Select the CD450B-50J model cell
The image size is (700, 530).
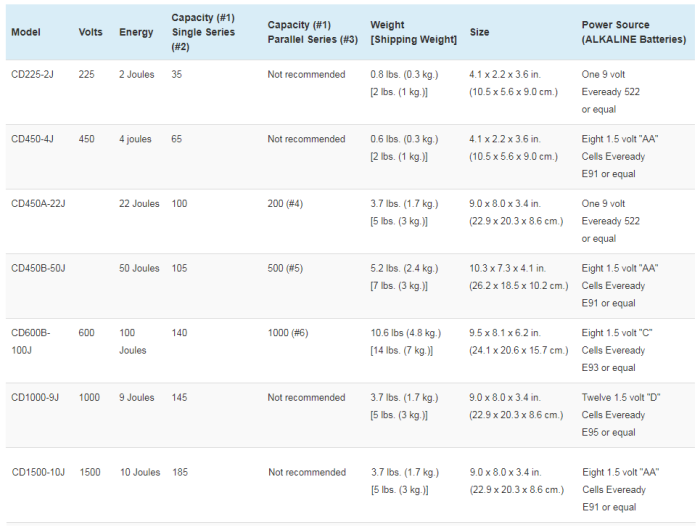coord(38,268)
